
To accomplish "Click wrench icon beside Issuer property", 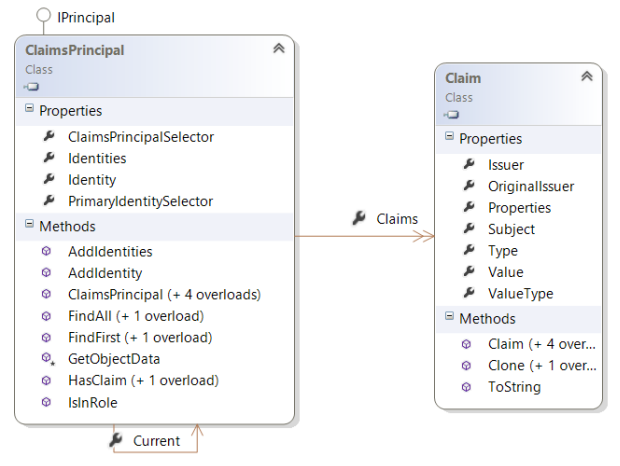I will pyautogui.click(x=467, y=164).
